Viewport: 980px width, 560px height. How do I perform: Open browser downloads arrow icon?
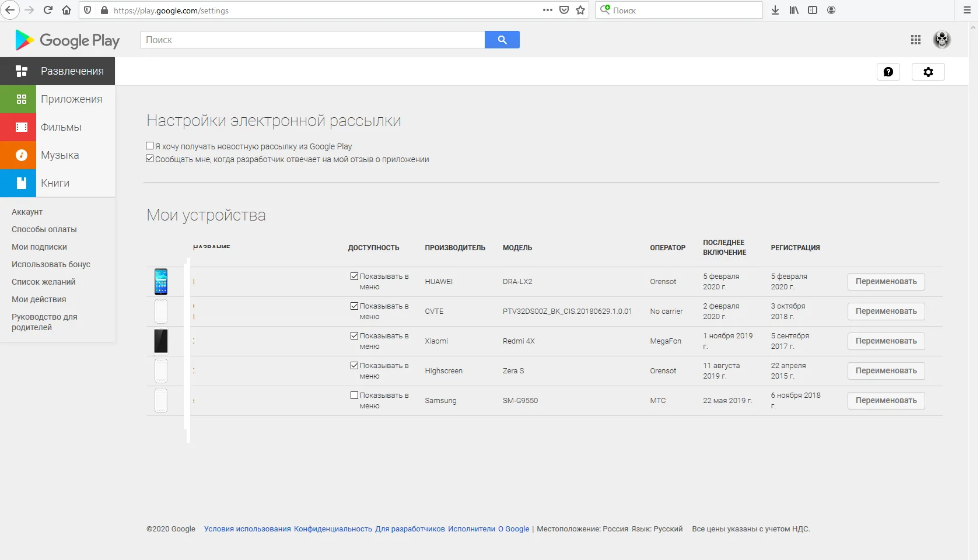click(775, 10)
